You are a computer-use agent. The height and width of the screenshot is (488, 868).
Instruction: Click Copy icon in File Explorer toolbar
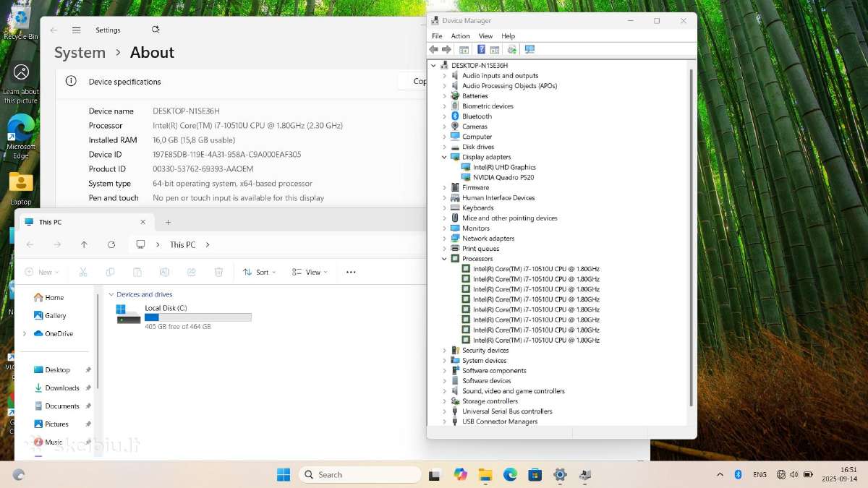(x=110, y=272)
